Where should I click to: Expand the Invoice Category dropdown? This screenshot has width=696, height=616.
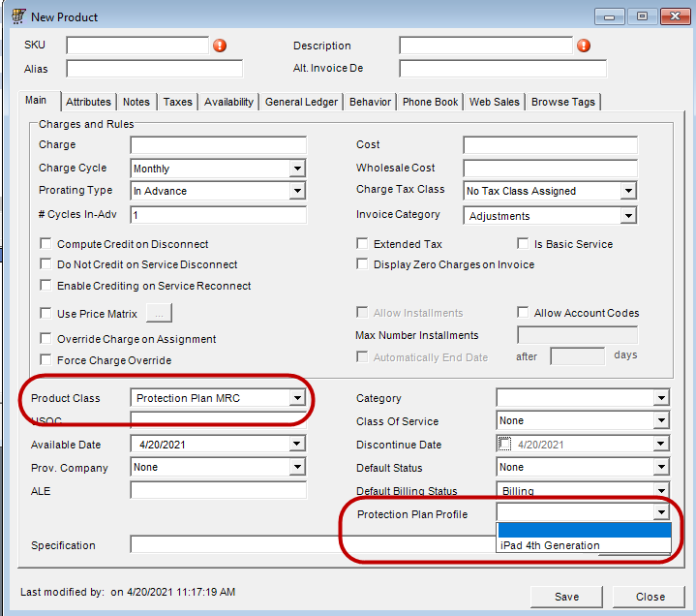pos(628,216)
